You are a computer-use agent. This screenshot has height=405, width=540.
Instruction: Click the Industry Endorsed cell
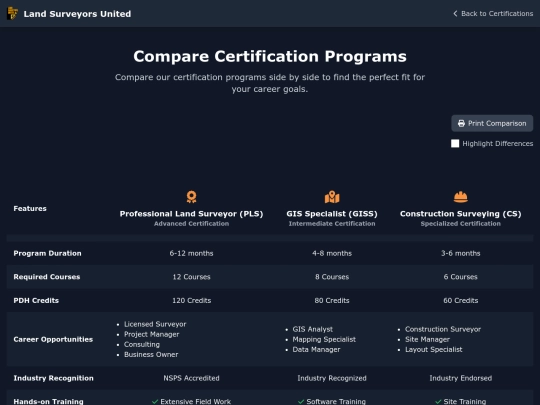461,378
